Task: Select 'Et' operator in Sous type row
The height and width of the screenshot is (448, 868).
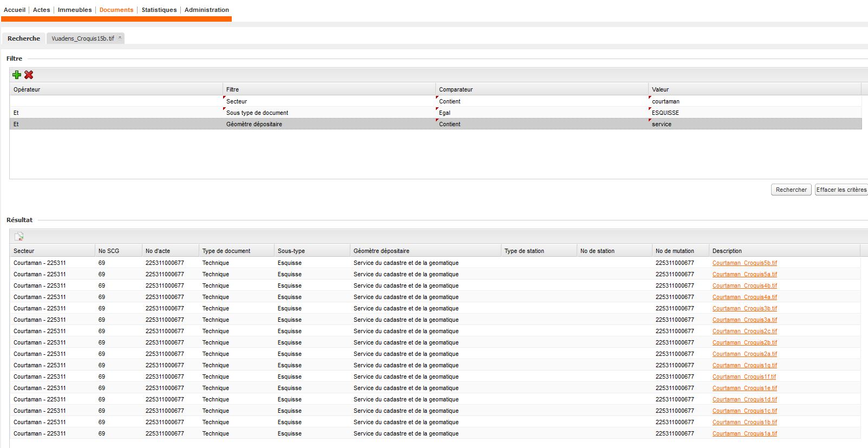Action: (x=116, y=113)
